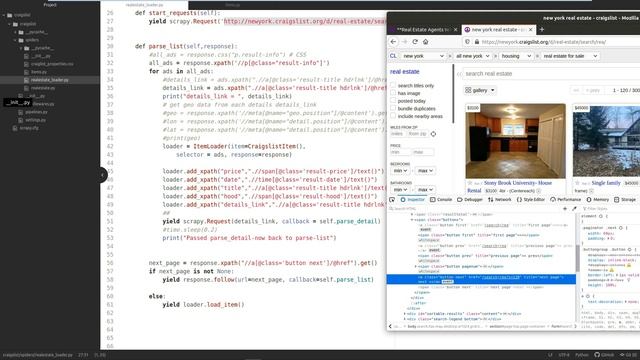Toggle 'include nearby areas' checkbox

(x=393, y=116)
